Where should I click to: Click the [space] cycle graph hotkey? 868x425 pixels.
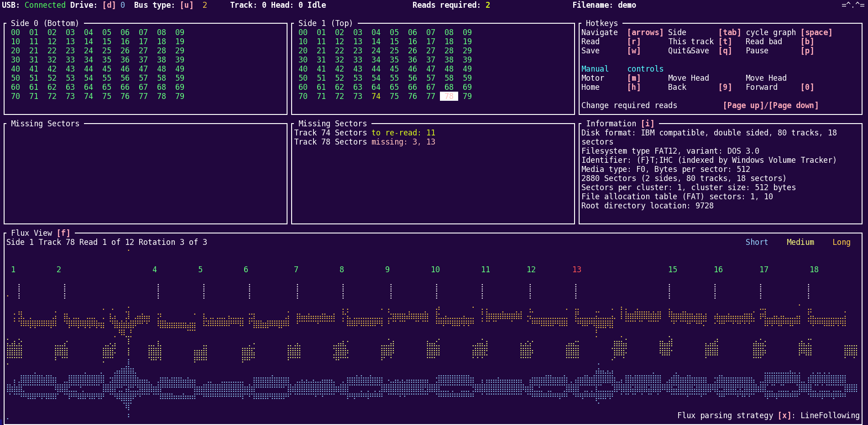click(x=816, y=32)
